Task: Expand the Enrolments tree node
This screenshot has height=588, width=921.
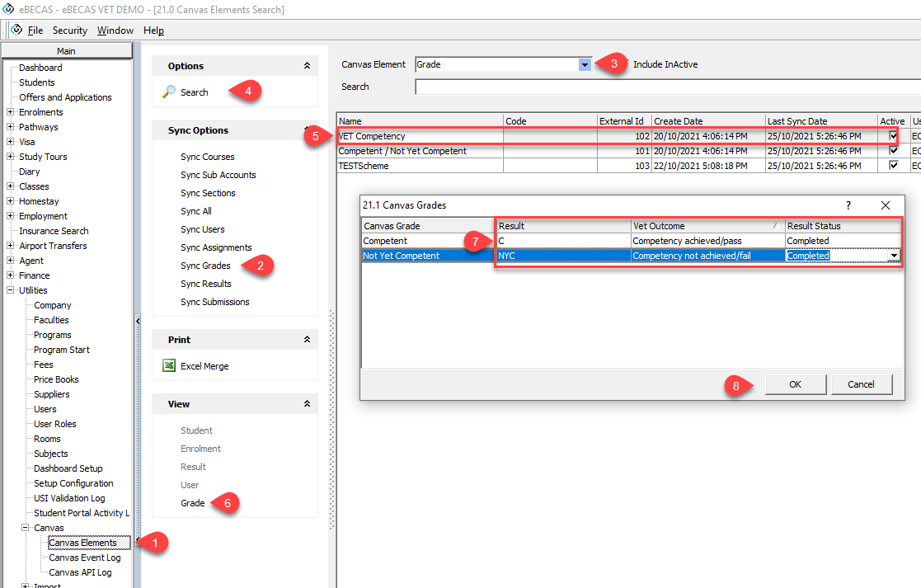Action: point(10,112)
